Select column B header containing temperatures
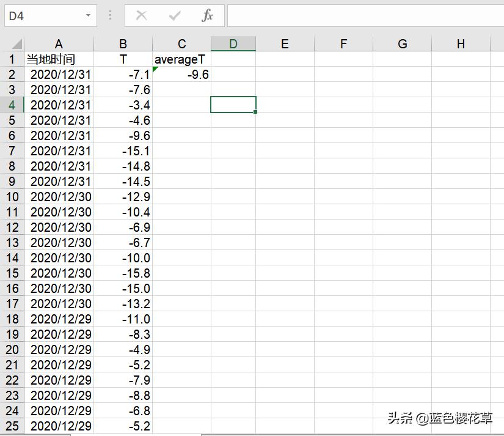The height and width of the screenshot is (436, 504). tap(123, 43)
